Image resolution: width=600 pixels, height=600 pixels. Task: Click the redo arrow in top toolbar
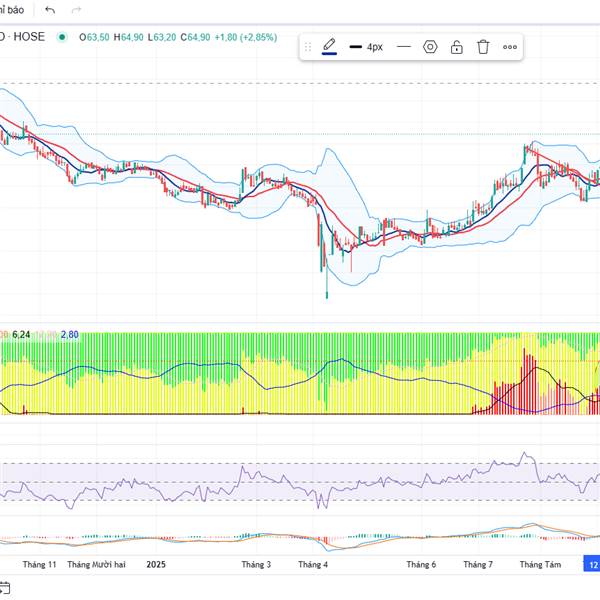click(x=77, y=10)
